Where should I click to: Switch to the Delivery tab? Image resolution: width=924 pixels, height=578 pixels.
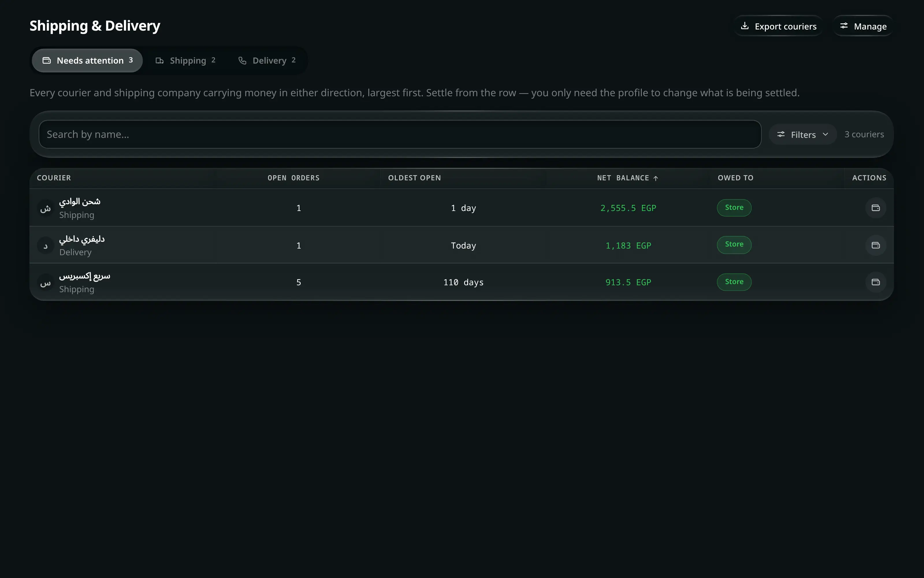tap(267, 60)
